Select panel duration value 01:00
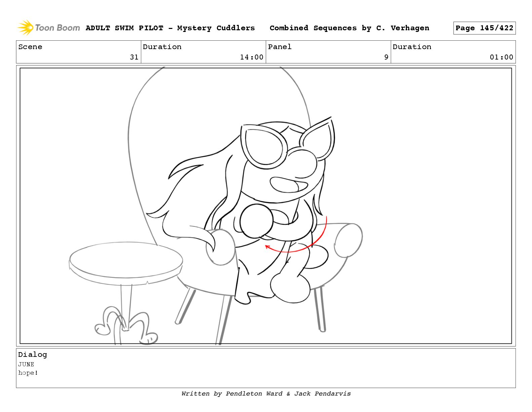This screenshot has height=412, width=532. [x=501, y=57]
